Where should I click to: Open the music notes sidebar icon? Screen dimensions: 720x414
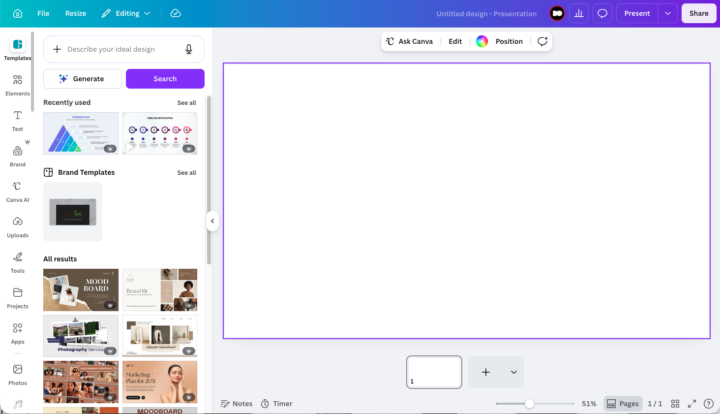click(17, 404)
